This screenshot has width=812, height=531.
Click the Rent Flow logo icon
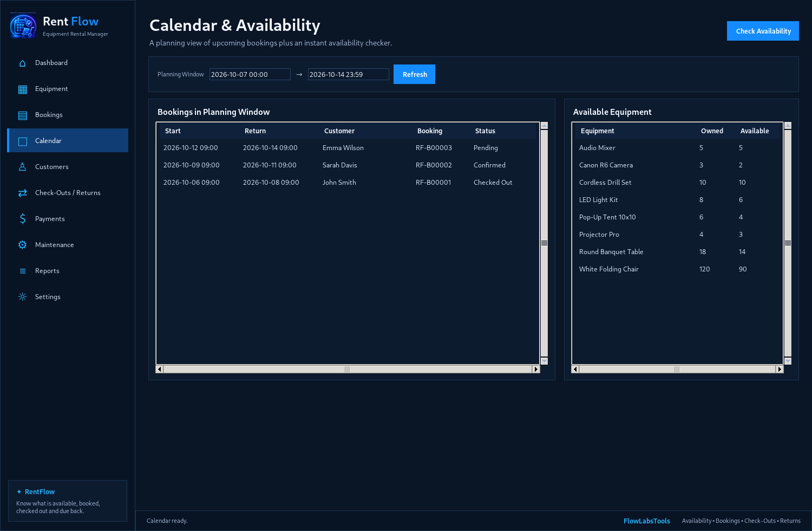pos(23,25)
